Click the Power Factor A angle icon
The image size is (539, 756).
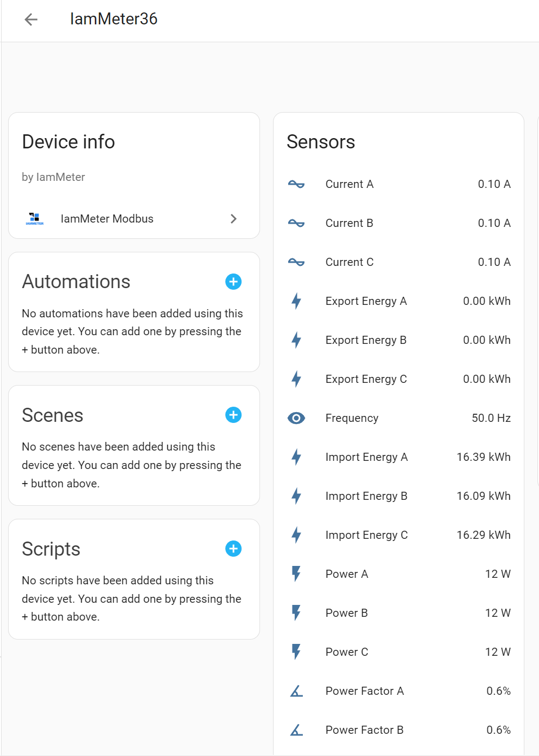(x=296, y=691)
